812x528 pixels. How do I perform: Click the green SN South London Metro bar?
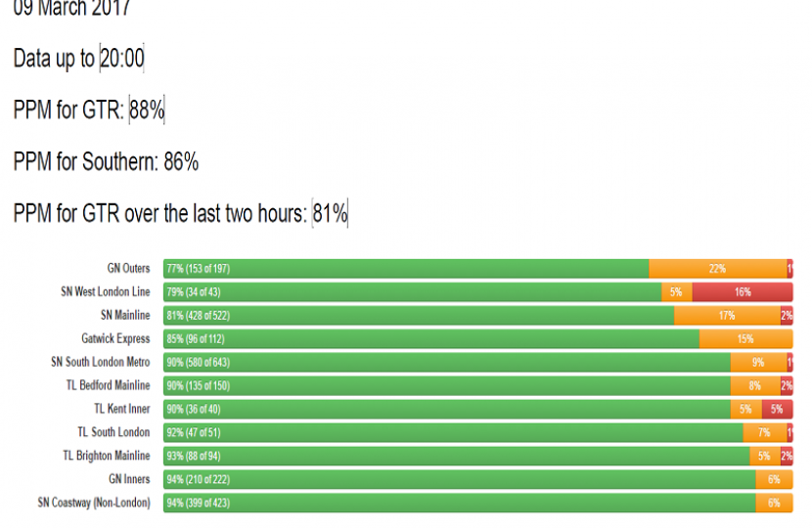446,362
